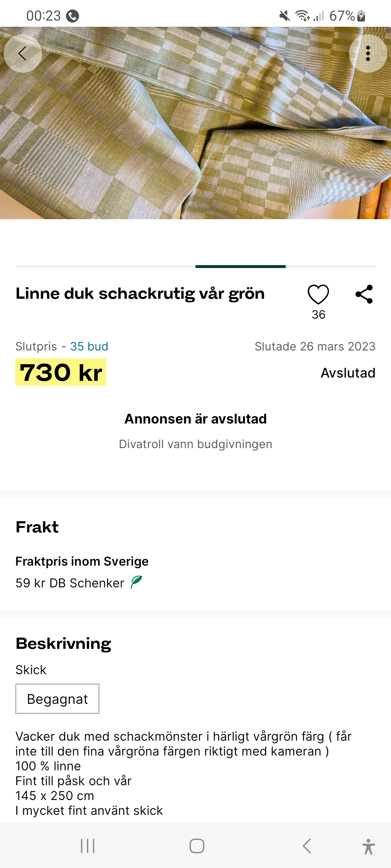Image resolution: width=391 pixels, height=868 pixels.
Task: Tap the 59 kr DB Schenker shipping row
Action: (70, 583)
